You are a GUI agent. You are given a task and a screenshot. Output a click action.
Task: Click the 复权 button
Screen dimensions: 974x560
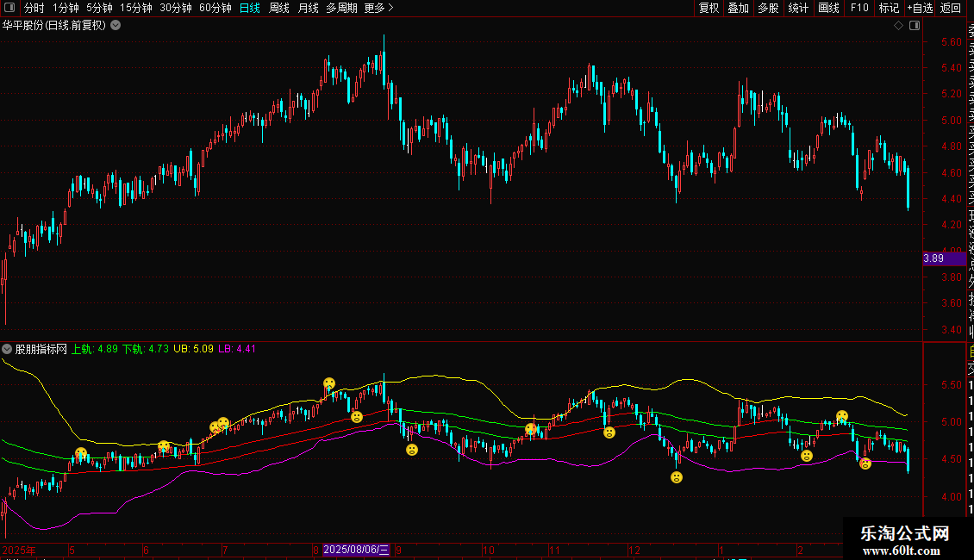(x=709, y=8)
